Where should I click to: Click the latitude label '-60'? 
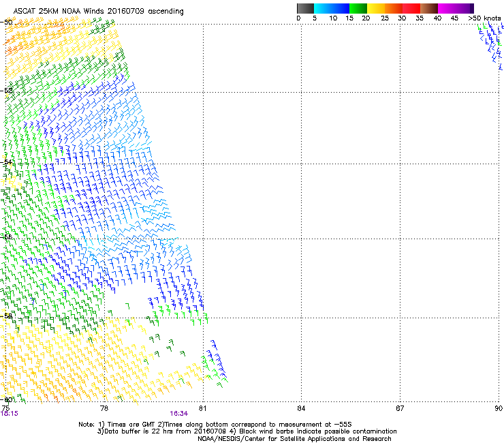tap(6, 399)
